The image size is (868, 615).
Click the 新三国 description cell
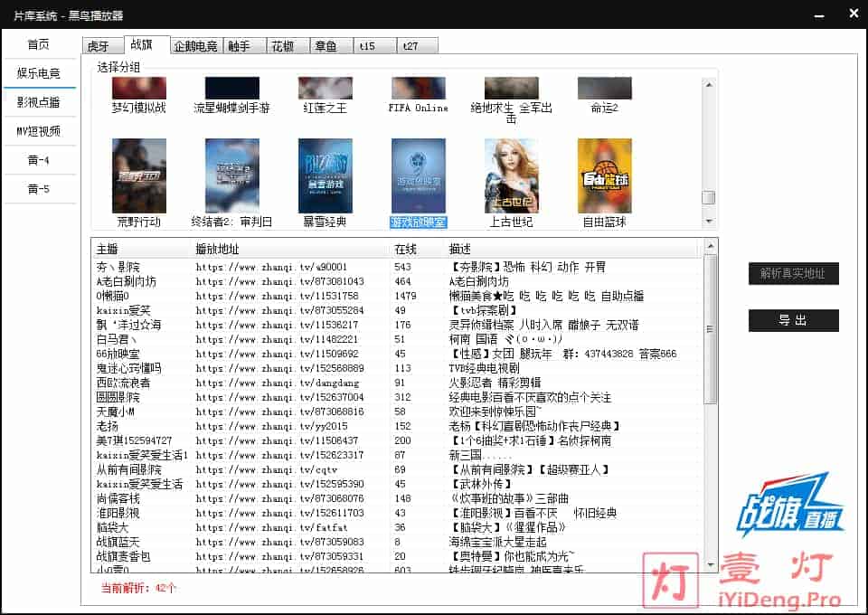click(x=480, y=455)
